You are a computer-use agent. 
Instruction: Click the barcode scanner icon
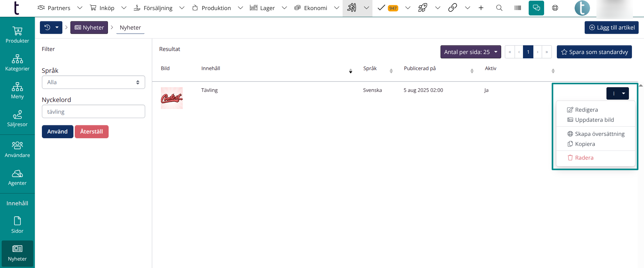(x=518, y=8)
